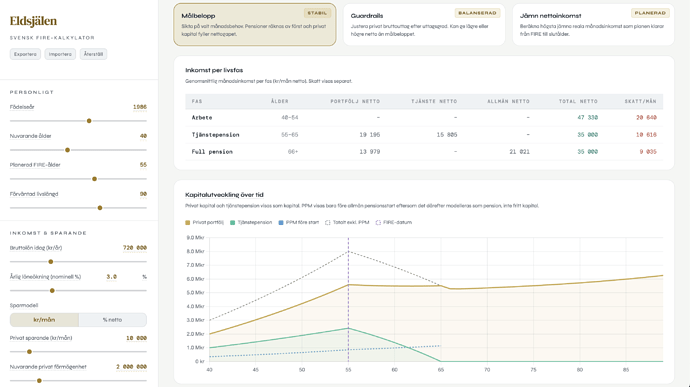This screenshot has height=387, width=690.
Task: Click the ALLMÄN NETTO column header
Action: click(508, 101)
